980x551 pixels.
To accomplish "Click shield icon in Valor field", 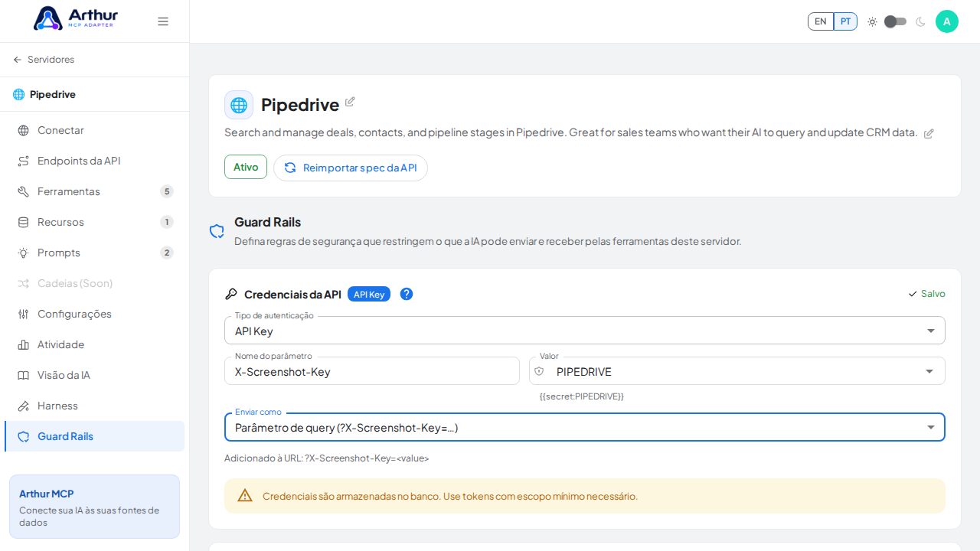I will 539,371.
